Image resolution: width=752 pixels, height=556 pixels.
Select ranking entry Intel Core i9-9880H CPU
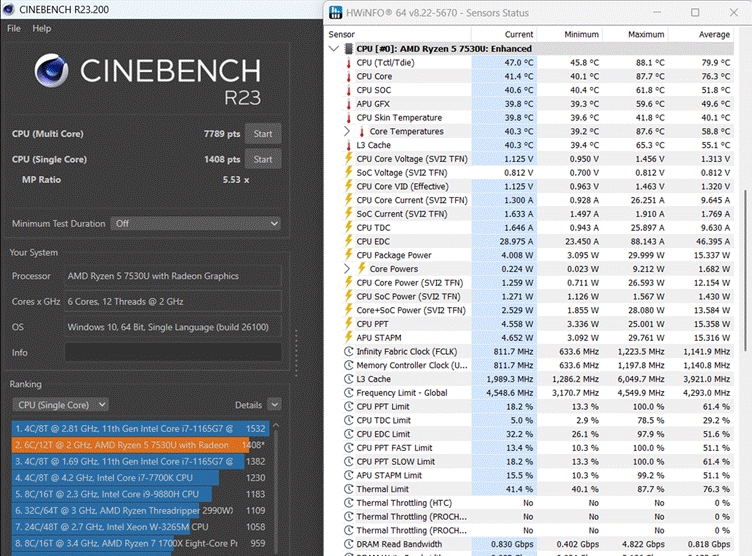coord(141,494)
